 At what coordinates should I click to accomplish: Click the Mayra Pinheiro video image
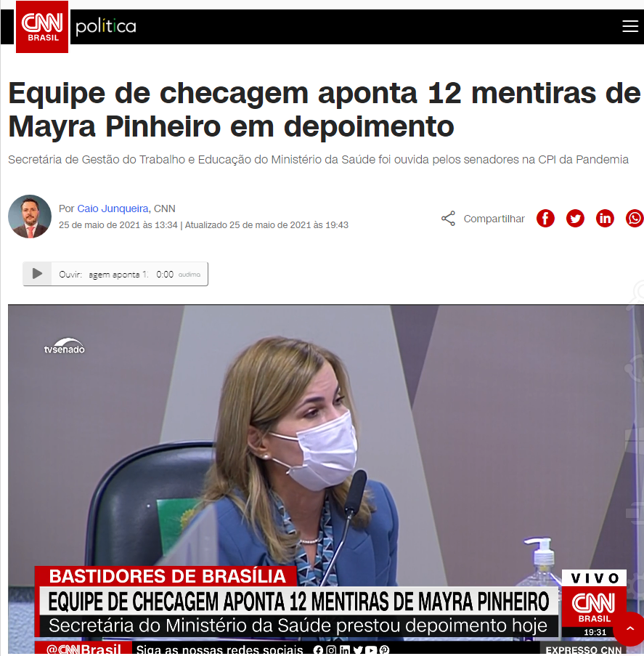[322, 479]
